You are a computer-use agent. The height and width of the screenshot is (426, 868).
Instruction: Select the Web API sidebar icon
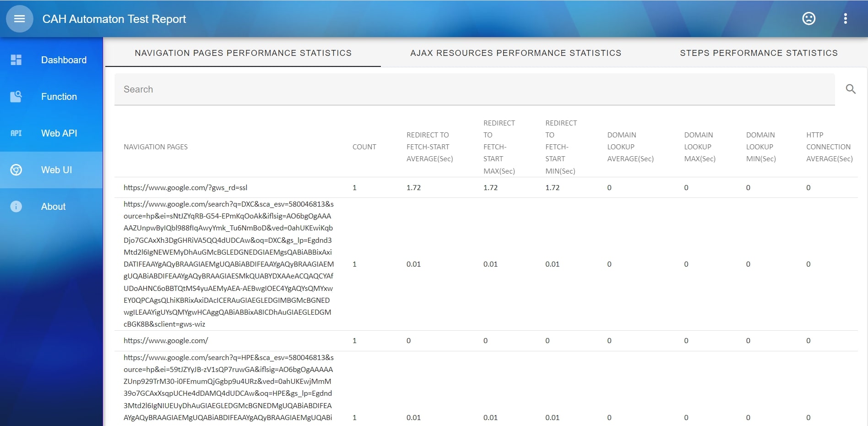(x=16, y=133)
